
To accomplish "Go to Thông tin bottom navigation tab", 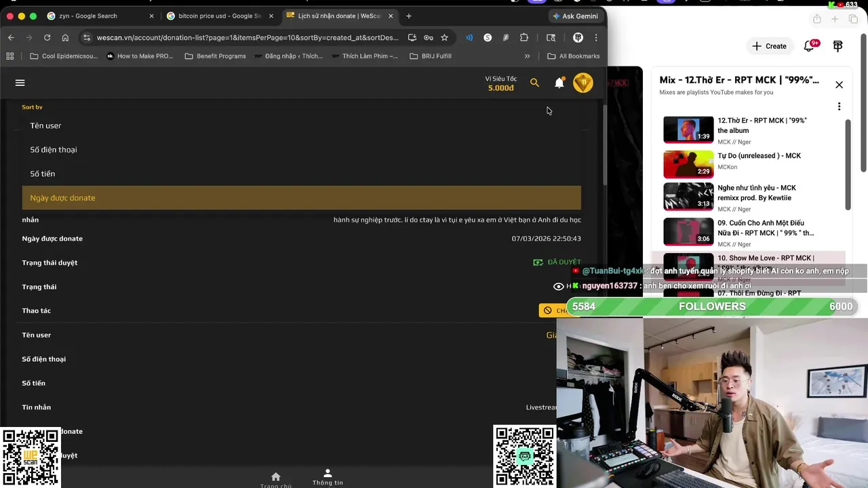I will point(328,477).
